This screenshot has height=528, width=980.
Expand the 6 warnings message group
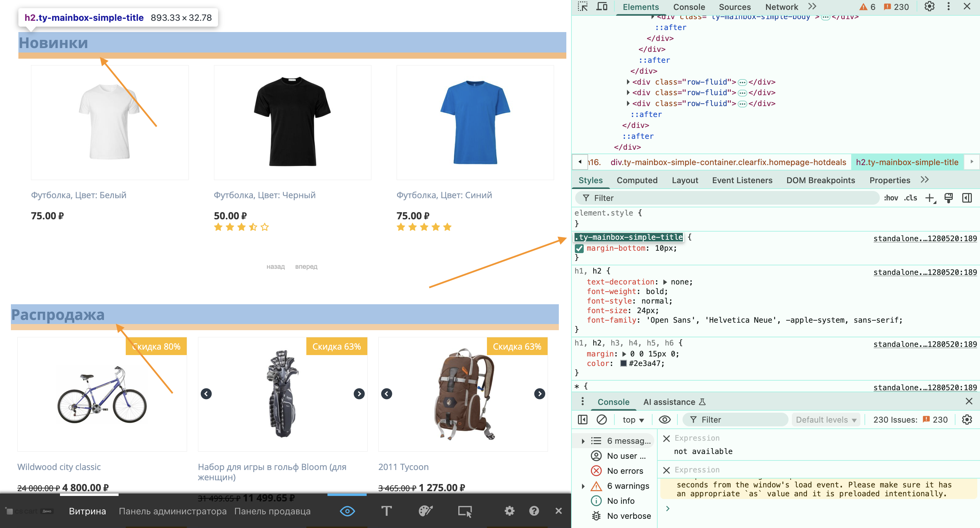[583, 486]
